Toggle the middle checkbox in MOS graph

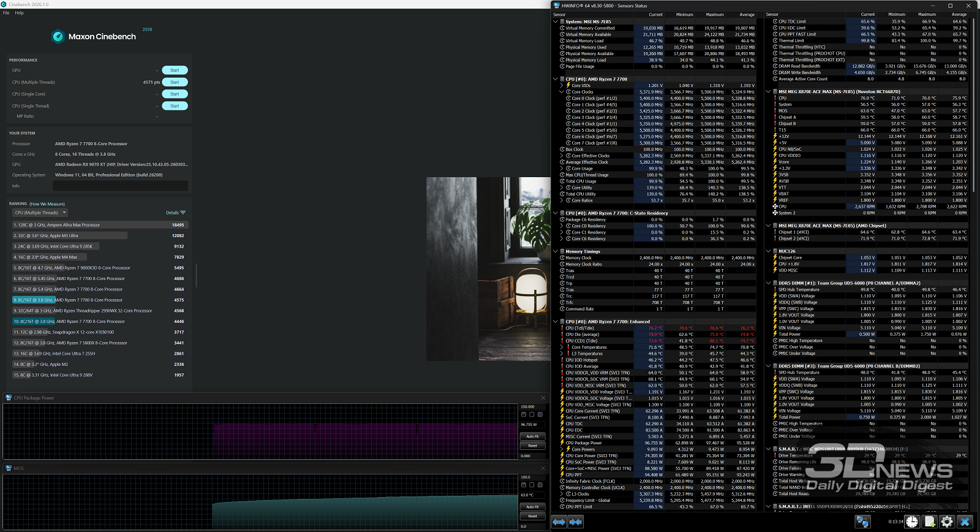(x=532, y=485)
